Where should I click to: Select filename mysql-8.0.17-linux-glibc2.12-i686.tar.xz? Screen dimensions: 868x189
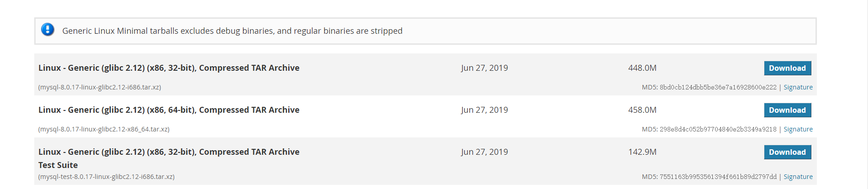click(x=100, y=87)
